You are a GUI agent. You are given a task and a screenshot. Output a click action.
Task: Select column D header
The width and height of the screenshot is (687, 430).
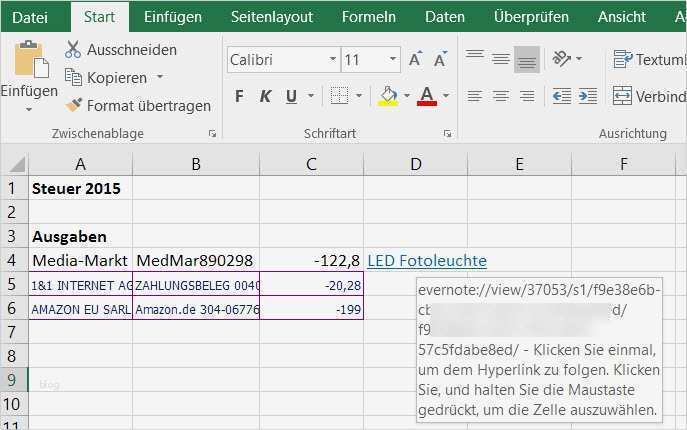[416, 164]
